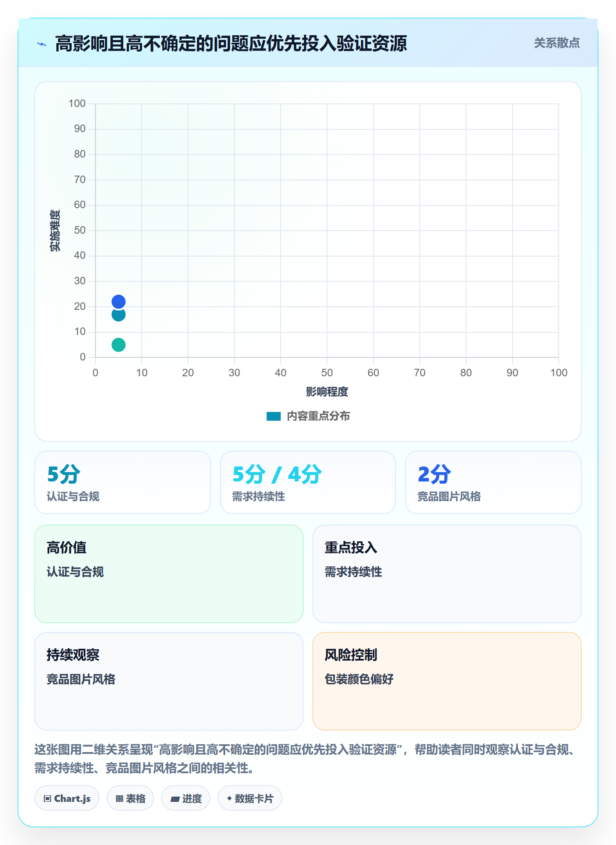The image size is (616, 845).
Task: Click the lightning bolt icon beside the title
Action: (42, 44)
